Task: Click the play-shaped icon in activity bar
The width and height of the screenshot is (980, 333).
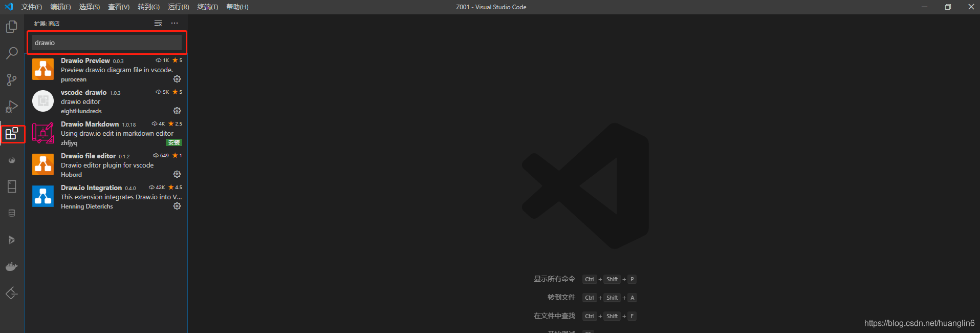Action: pos(12,240)
